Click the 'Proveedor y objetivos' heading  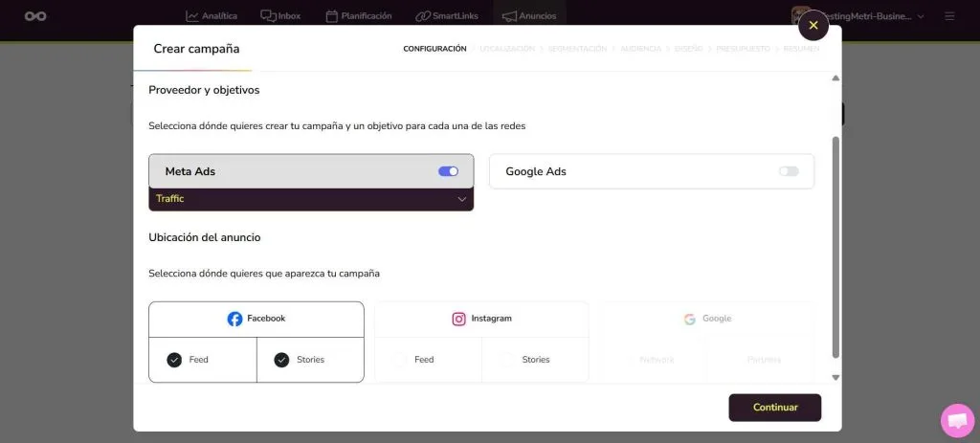point(204,90)
